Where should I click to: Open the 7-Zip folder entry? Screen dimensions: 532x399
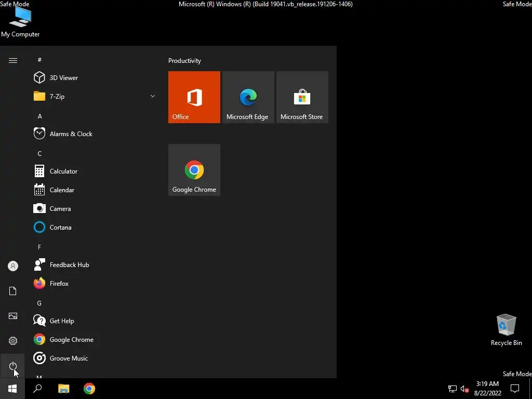pyautogui.click(x=95, y=96)
